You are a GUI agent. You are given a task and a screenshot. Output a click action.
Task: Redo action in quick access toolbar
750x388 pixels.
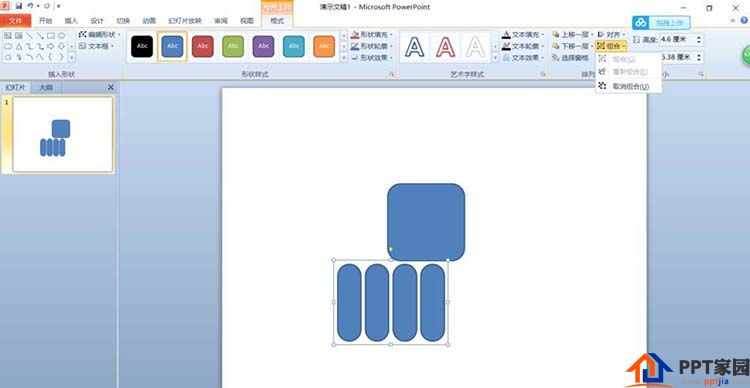[46, 6]
